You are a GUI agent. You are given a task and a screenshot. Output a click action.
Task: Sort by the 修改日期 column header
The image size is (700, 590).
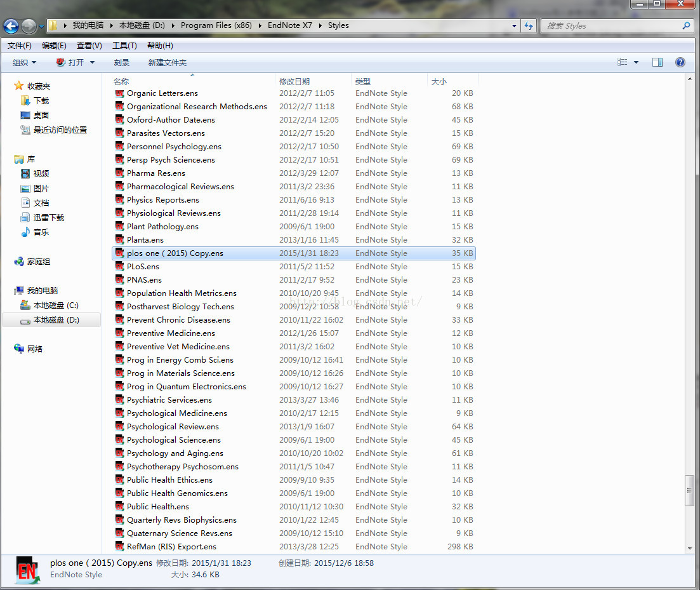[x=313, y=81]
